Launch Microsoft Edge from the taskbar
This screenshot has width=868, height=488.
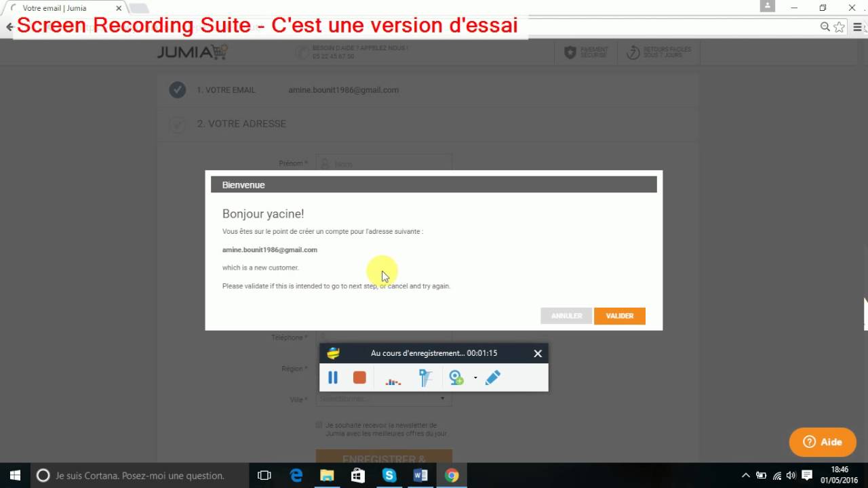click(x=296, y=476)
